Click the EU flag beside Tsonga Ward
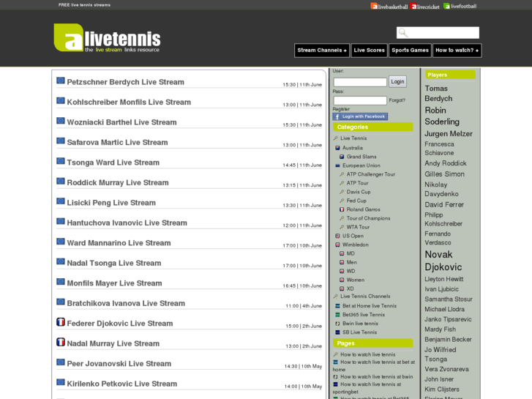Screen dimensions: 532x399 point(61,160)
